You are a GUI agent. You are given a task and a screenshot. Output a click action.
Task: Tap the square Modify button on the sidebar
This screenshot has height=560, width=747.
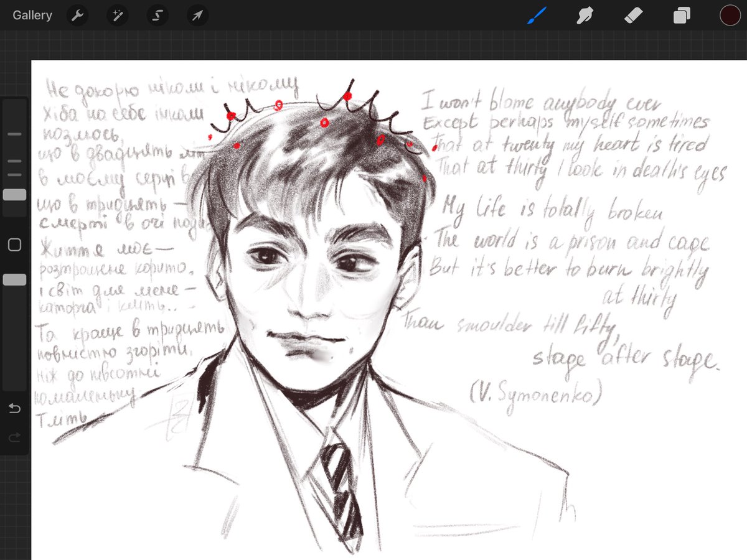coord(14,245)
